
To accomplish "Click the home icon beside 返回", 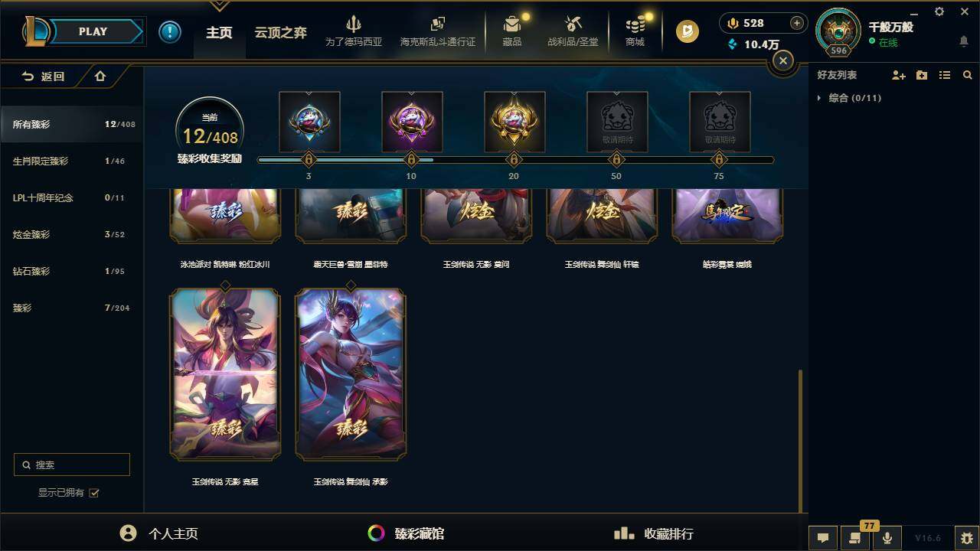I will click(x=100, y=76).
